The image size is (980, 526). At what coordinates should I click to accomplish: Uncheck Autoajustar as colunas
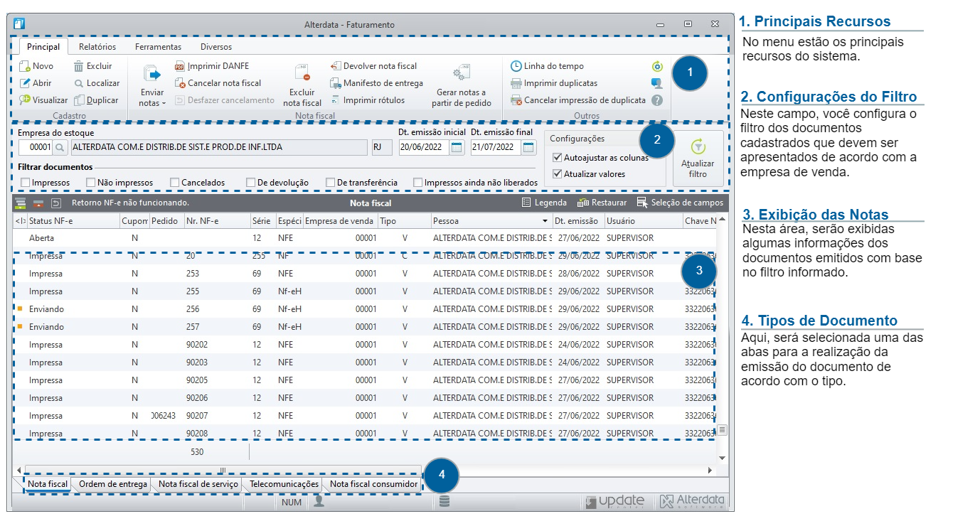[558, 158]
